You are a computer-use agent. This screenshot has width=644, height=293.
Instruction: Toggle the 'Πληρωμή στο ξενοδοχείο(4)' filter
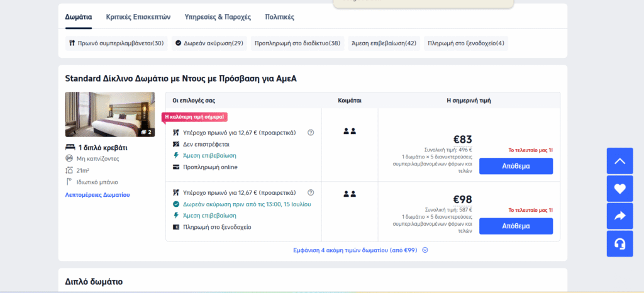(x=465, y=43)
